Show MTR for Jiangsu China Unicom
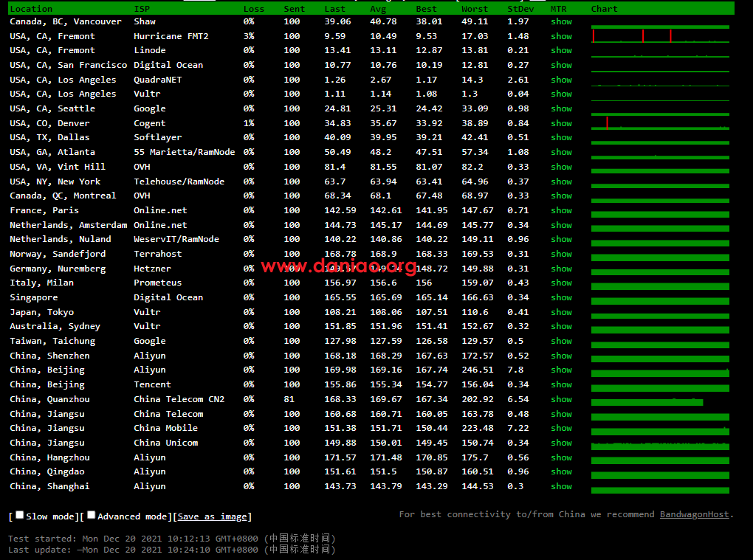 [x=561, y=443]
